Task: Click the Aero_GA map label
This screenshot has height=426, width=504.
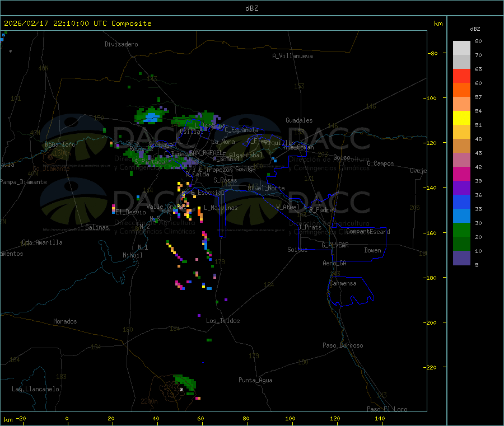Action: coord(335,263)
